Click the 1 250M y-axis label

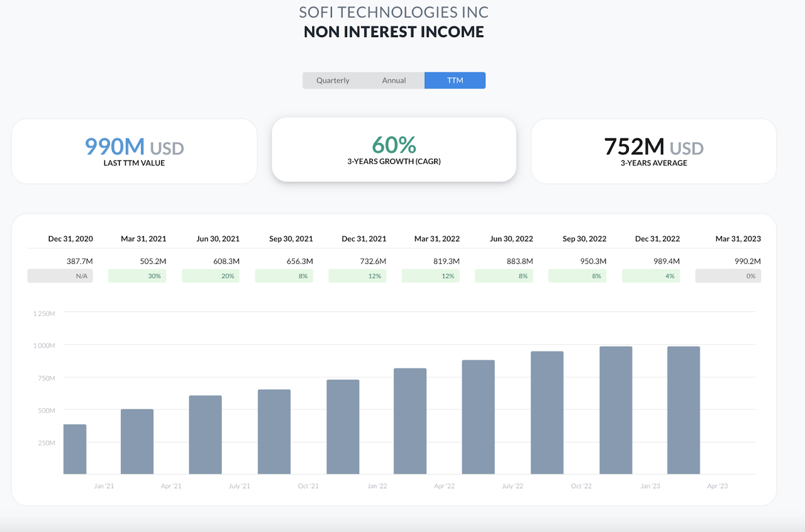click(44, 313)
